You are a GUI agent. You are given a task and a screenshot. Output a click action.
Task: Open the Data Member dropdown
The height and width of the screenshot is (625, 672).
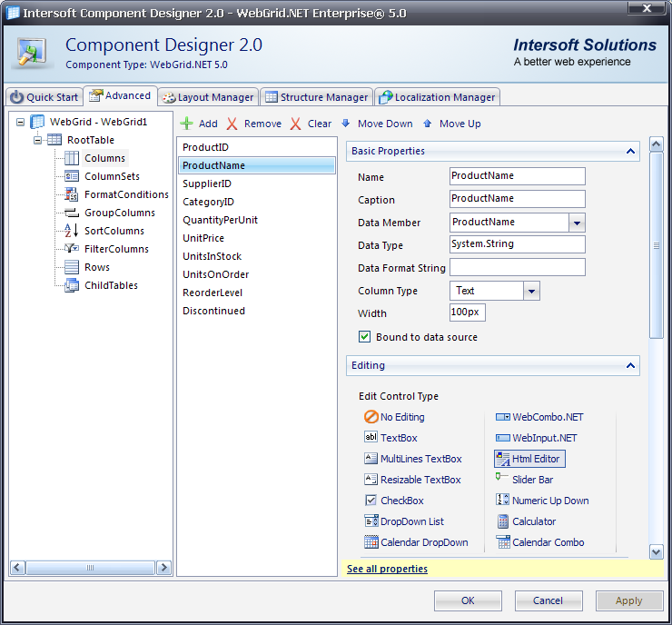(577, 223)
